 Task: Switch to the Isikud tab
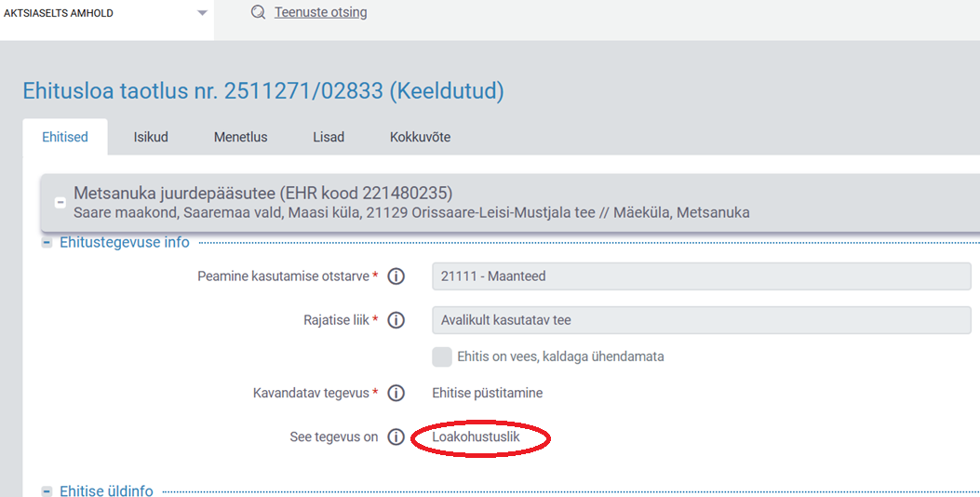point(151,137)
